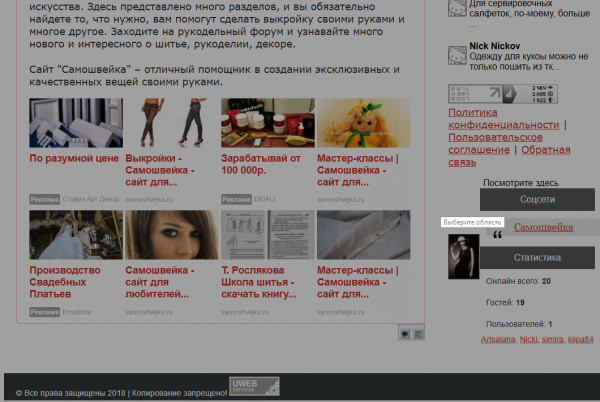The width and height of the screenshot is (600, 402).
Task: Open the UWEB services logo in the footer
Action: tap(254, 386)
